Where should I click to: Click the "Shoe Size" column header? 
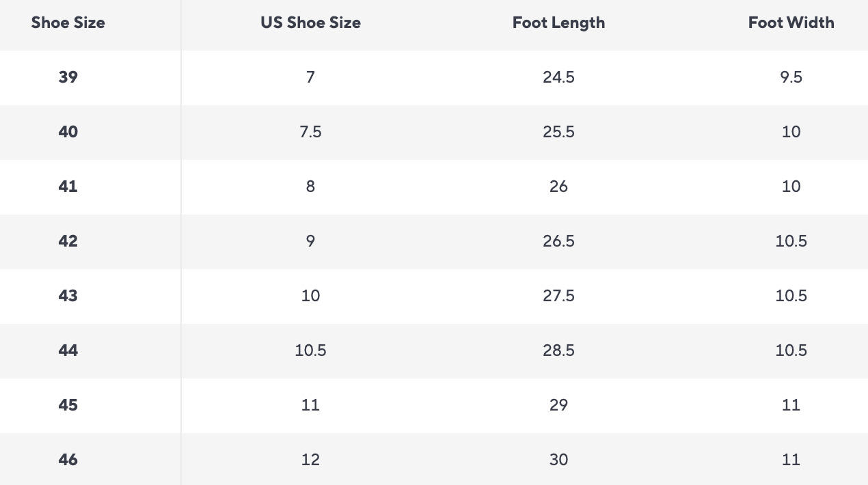tap(68, 23)
